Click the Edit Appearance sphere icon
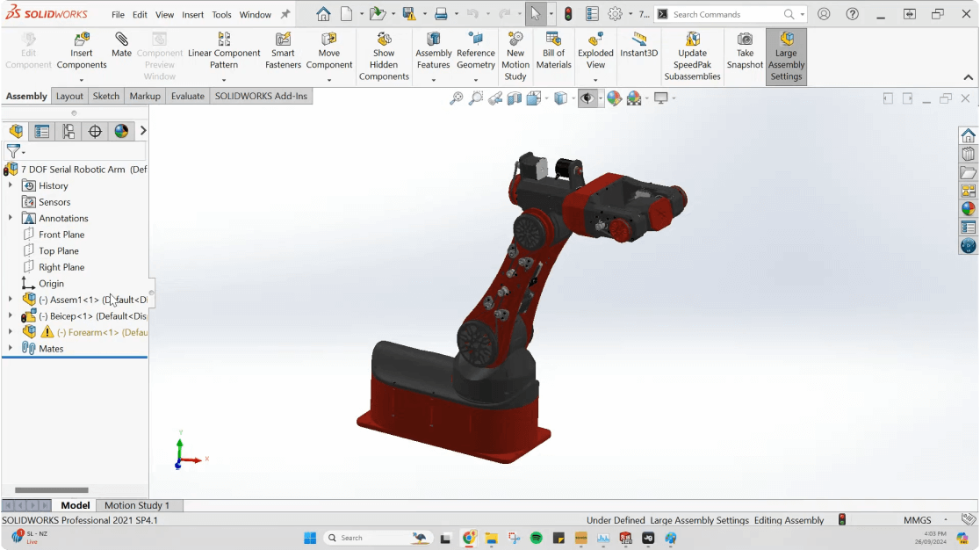The image size is (980, 550). [x=614, y=98]
